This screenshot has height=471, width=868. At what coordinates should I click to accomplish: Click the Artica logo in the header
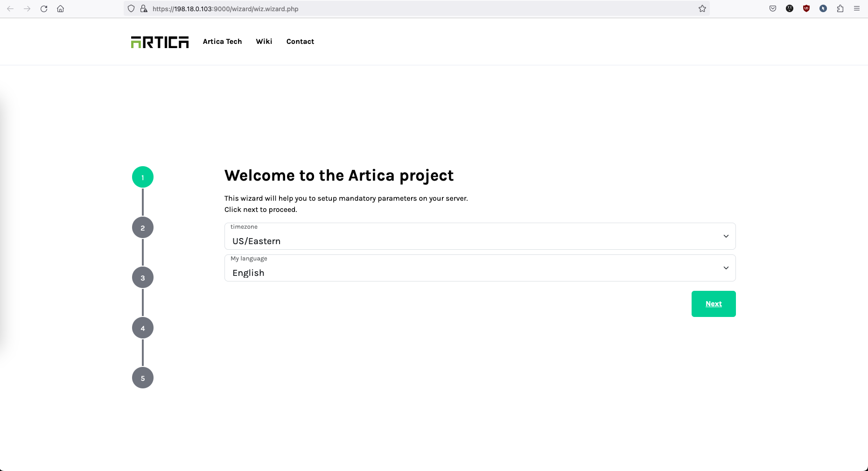tap(160, 42)
